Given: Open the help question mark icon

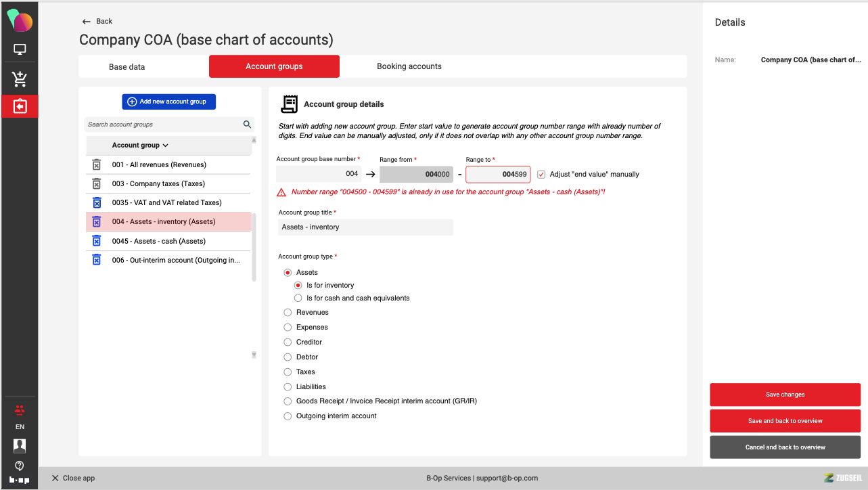Looking at the screenshot, I should [20, 465].
